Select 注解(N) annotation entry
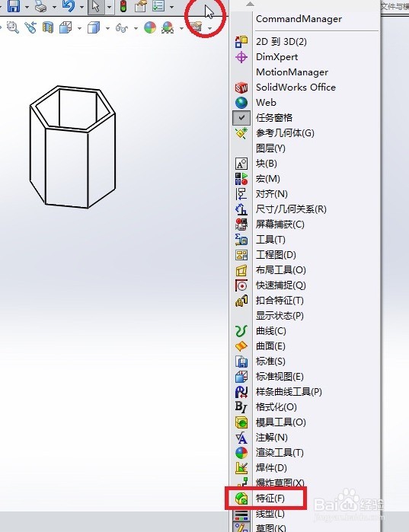409x532 pixels. click(305, 438)
